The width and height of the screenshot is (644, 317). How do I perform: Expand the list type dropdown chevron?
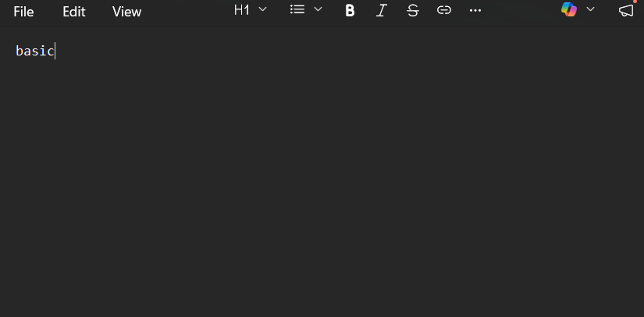318,9
